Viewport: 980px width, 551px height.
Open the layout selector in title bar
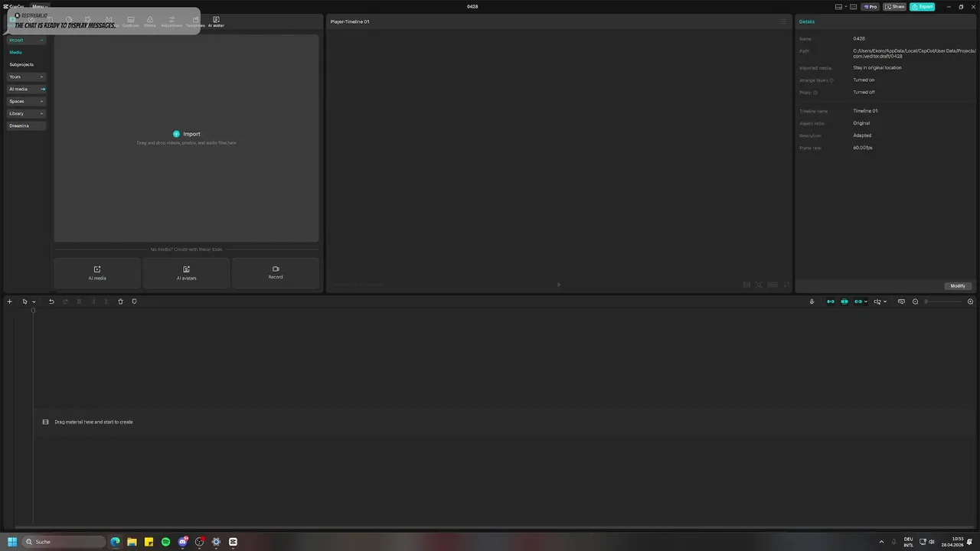(x=841, y=6)
